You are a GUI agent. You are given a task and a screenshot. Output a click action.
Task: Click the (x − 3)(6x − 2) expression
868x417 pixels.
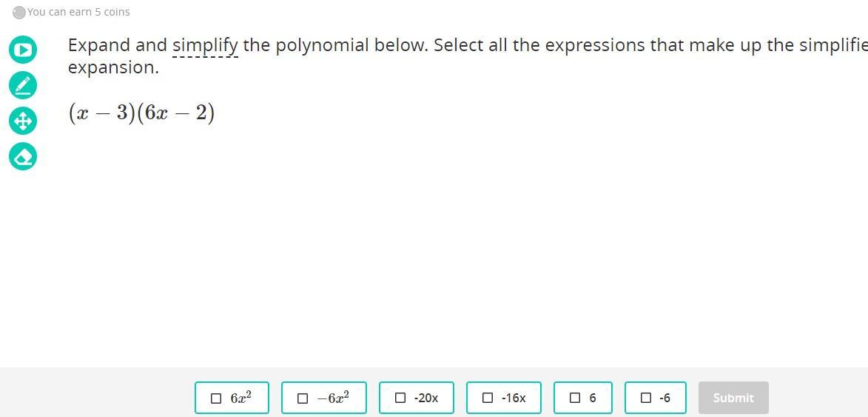click(141, 113)
